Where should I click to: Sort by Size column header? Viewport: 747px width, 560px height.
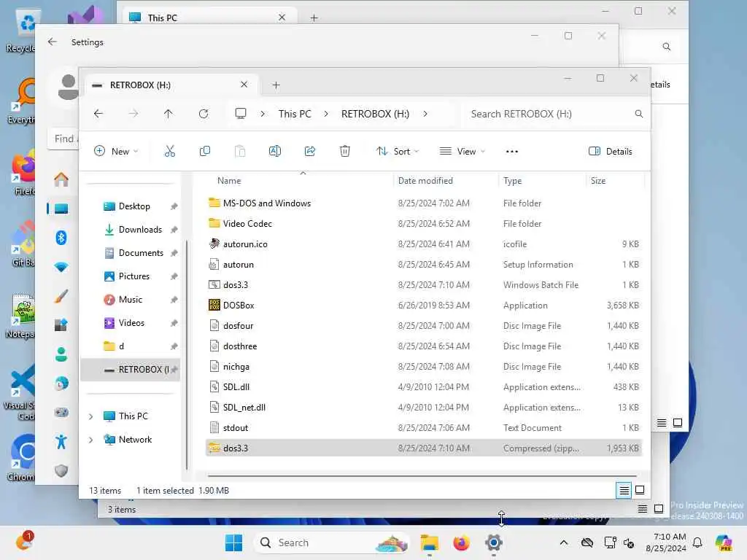(598, 181)
